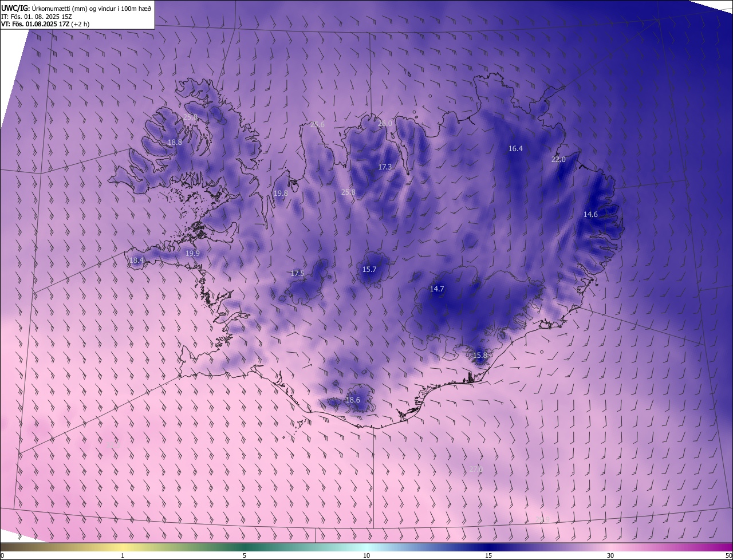The width and height of the screenshot is (733, 560).
Task: Select the 25.6 precipitation value
Action: coord(317,124)
